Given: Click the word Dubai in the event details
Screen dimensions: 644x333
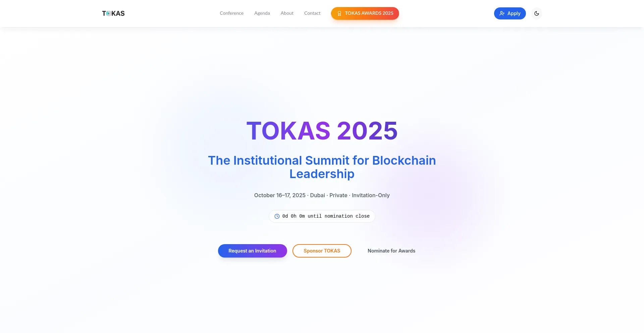Looking at the screenshot, I should pos(317,195).
